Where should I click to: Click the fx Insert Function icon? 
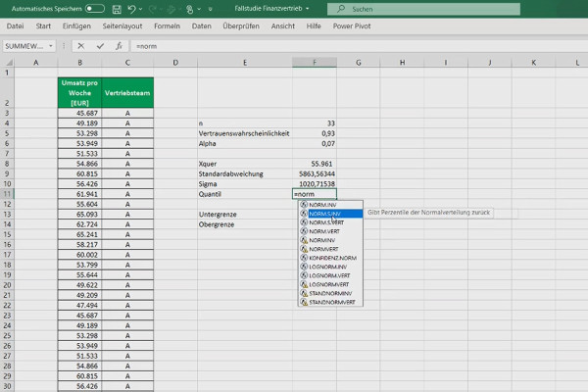(x=119, y=46)
